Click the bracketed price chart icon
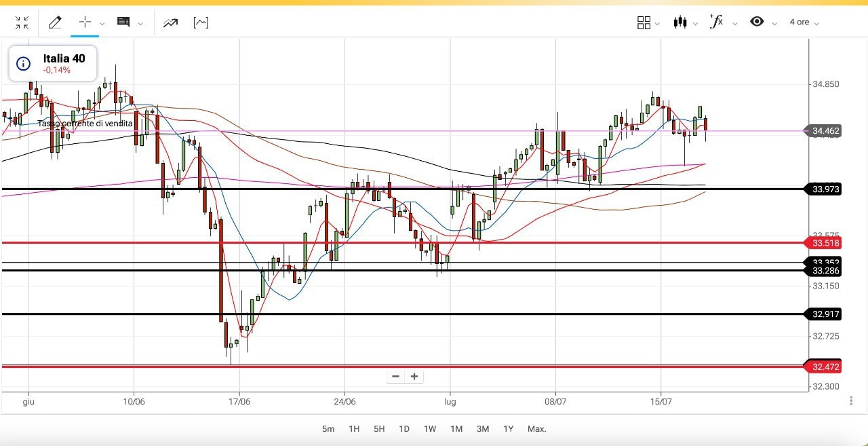Viewport: 868px width, 446px height. coord(201,23)
